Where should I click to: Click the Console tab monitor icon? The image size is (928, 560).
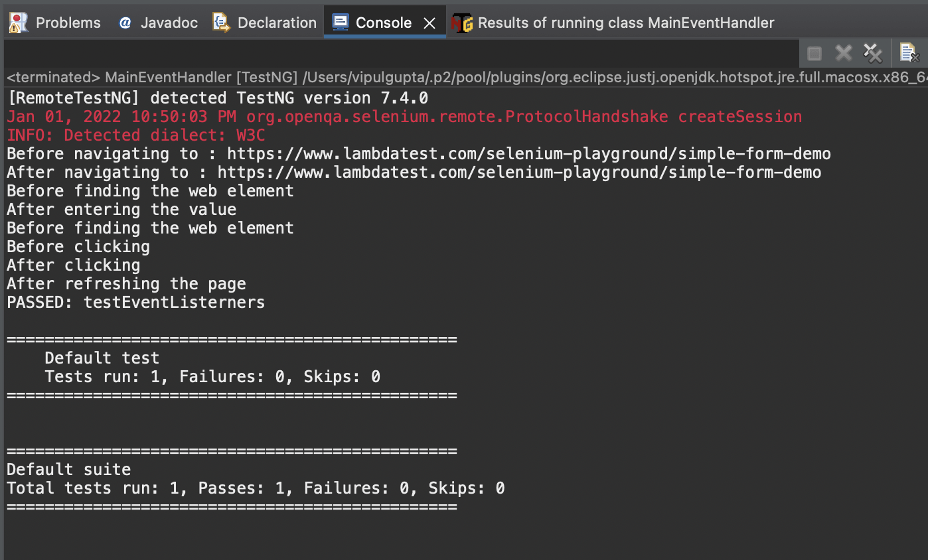(x=340, y=23)
